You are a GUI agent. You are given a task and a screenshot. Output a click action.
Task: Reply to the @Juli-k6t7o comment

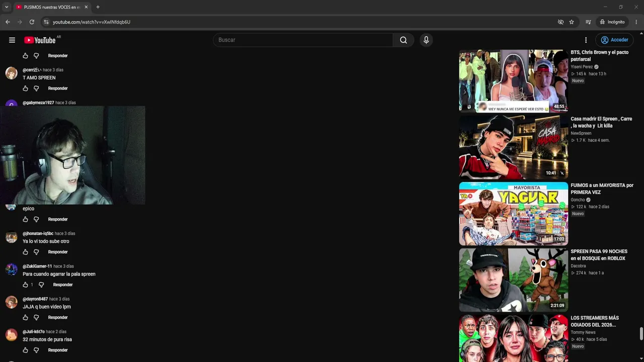point(58,350)
